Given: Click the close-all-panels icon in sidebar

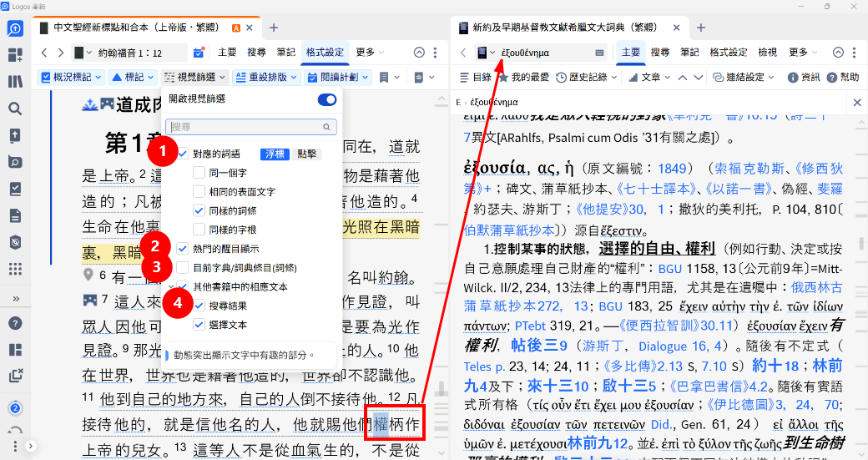Looking at the screenshot, I should (15, 376).
